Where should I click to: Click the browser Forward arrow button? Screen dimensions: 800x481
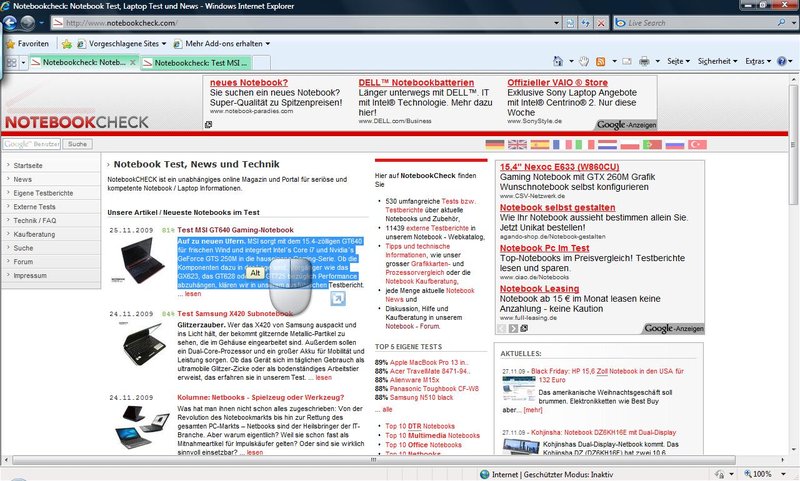[28, 23]
